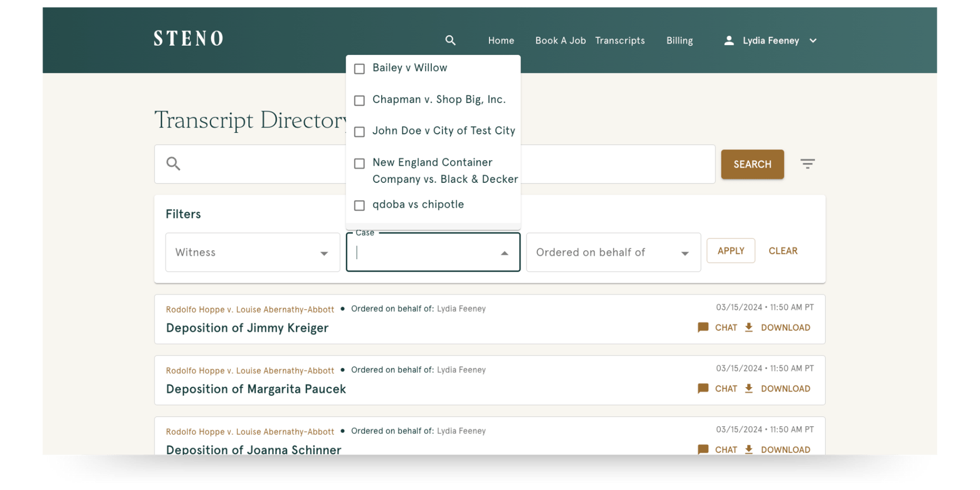This screenshot has height=490, width=980.
Task: Go to the Billing page
Action: [x=679, y=40]
